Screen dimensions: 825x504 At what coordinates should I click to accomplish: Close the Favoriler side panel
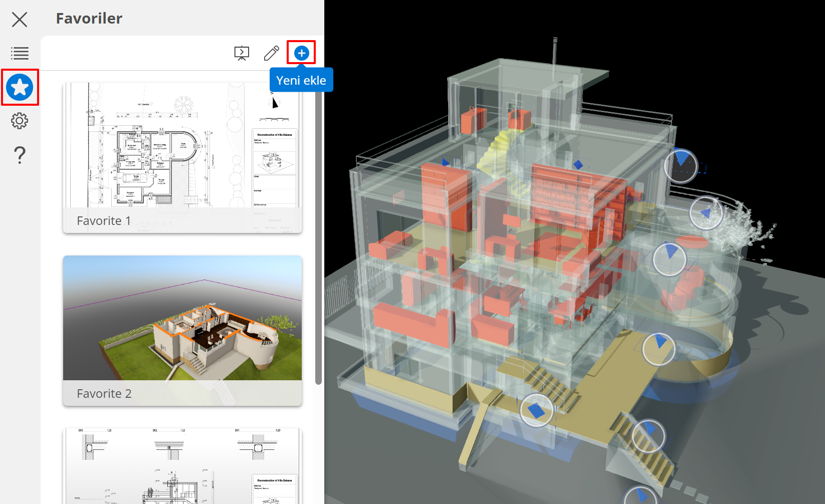pos(20,20)
